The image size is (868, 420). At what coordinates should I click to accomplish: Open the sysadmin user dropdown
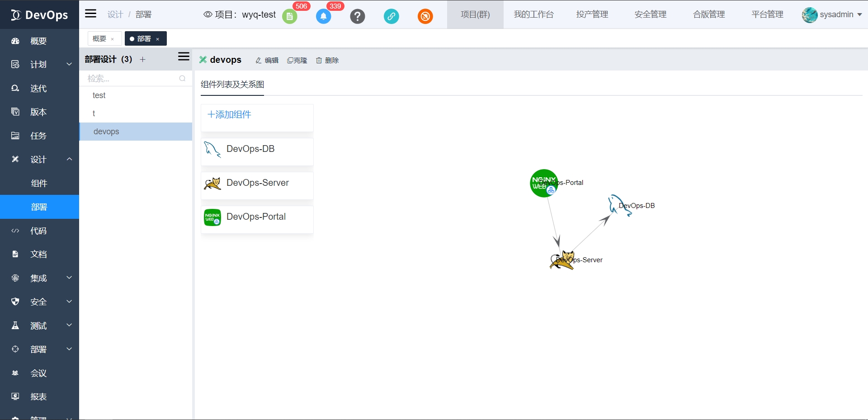click(x=832, y=14)
